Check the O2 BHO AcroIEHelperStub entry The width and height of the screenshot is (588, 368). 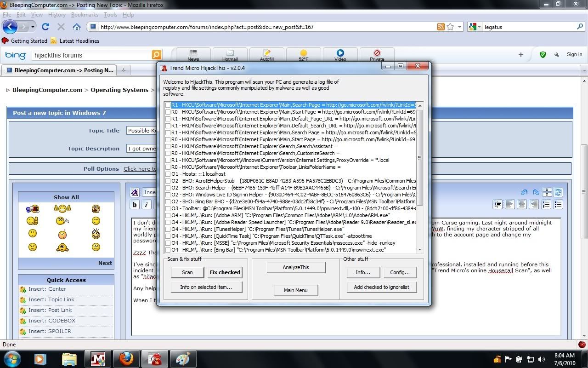(x=168, y=181)
